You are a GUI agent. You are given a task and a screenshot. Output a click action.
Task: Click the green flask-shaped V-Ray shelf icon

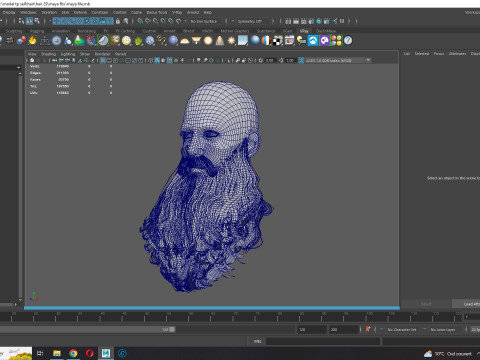tap(79, 41)
